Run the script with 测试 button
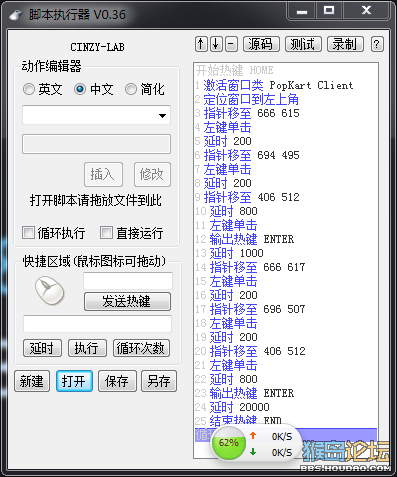Screen dimensions: 397x477 pos(303,44)
